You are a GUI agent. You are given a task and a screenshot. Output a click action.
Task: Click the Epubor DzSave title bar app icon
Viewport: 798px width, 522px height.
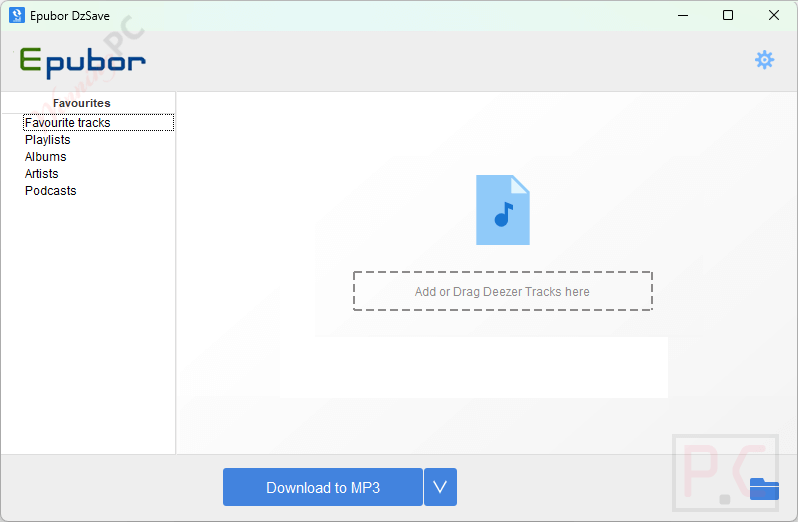[17, 15]
